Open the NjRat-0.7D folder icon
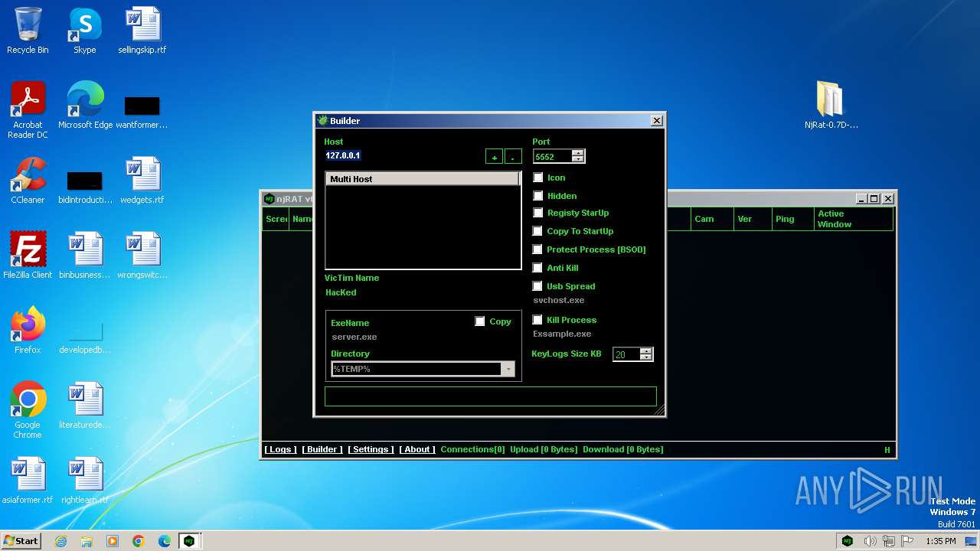The height and width of the screenshot is (551, 980). click(831, 106)
